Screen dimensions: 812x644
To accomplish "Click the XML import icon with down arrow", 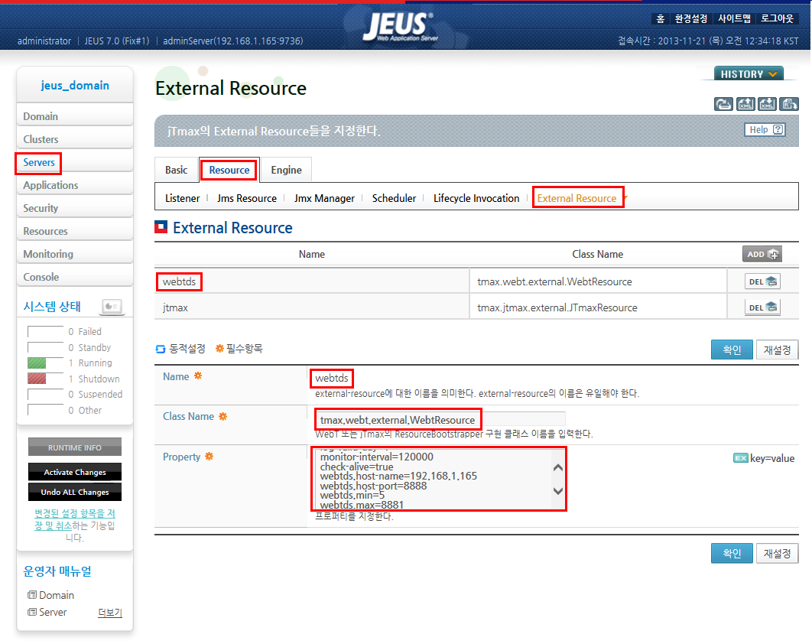I will 768,104.
